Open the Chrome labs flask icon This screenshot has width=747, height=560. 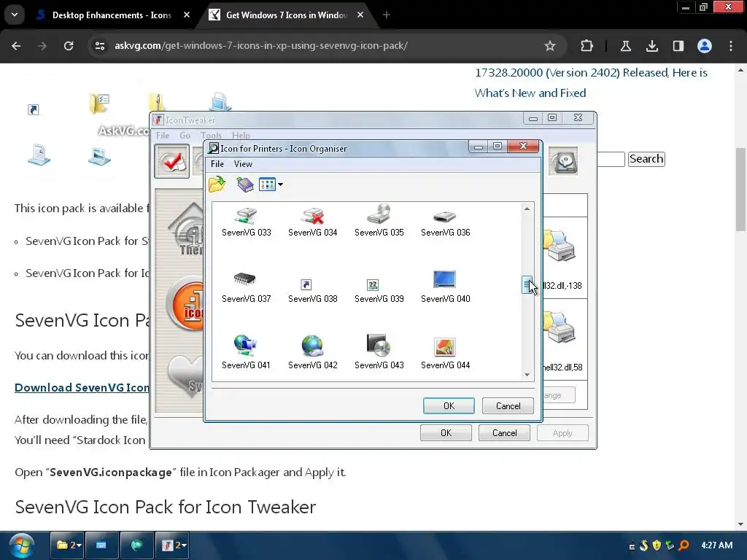[625, 46]
